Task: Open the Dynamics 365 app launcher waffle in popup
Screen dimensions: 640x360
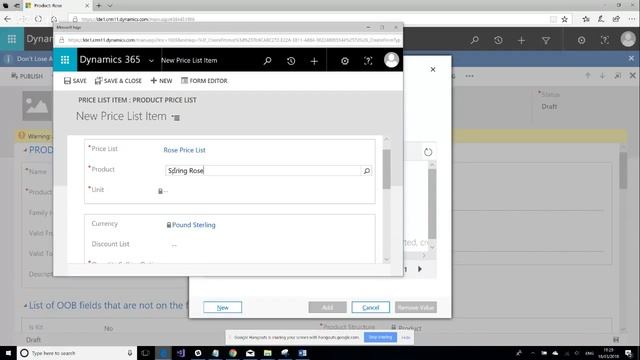Action: click(x=65, y=60)
